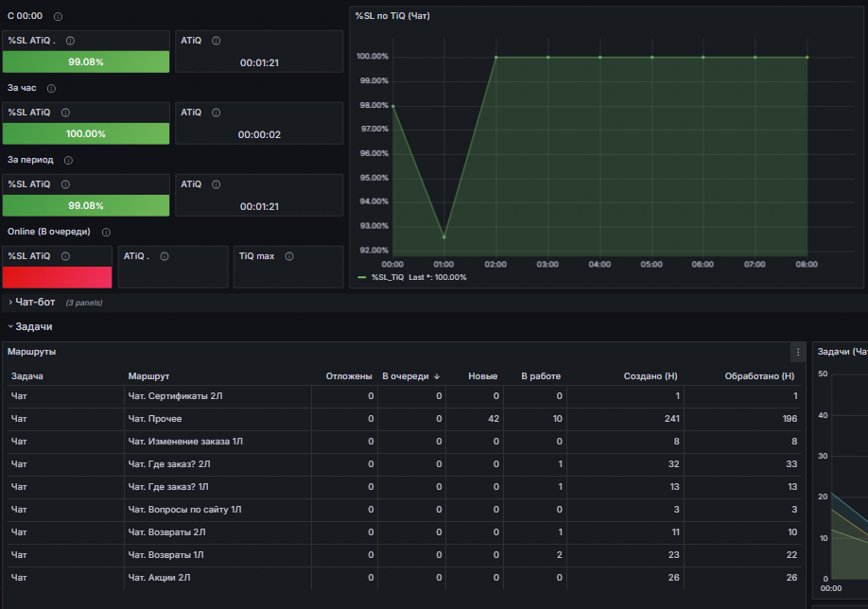Sort table by Создано (Н) column
The height and width of the screenshot is (609, 868).
coord(651,376)
